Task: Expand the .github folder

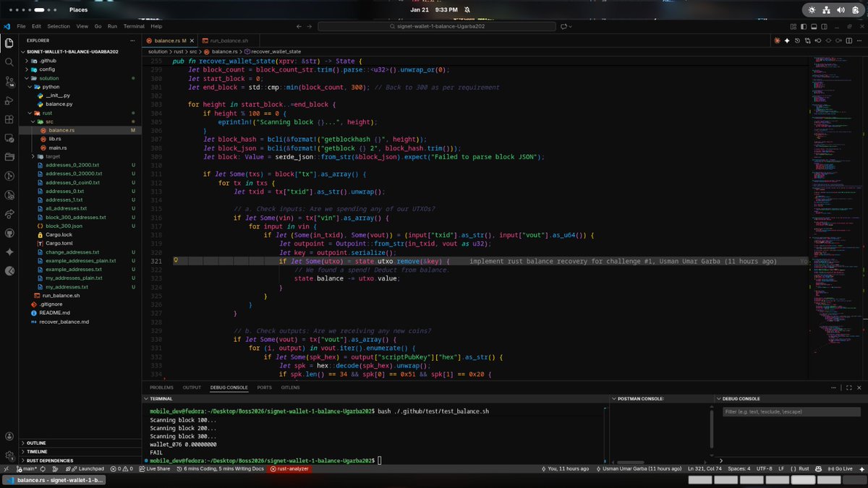Action: (80, 60)
